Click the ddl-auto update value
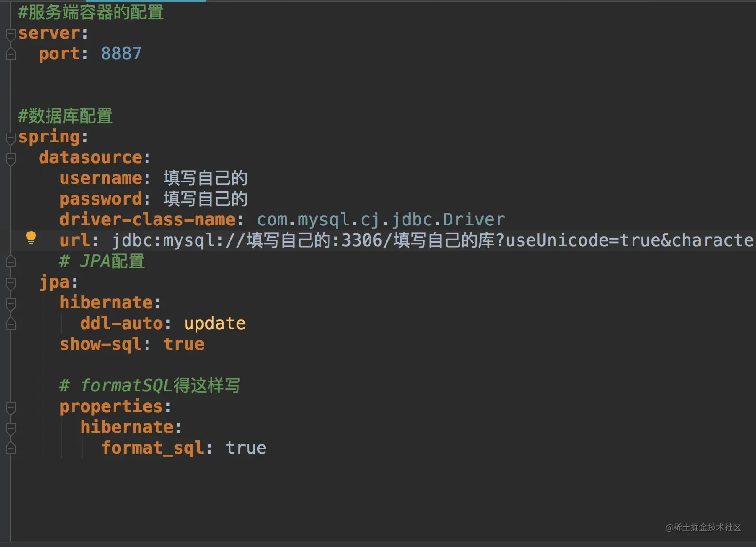The height and width of the screenshot is (547, 756). click(215, 323)
